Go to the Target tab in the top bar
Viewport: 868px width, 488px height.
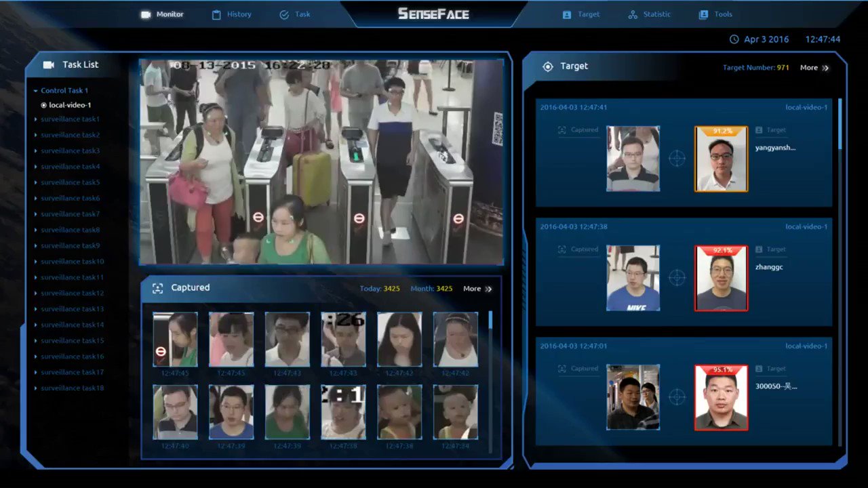[x=581, y=14]
